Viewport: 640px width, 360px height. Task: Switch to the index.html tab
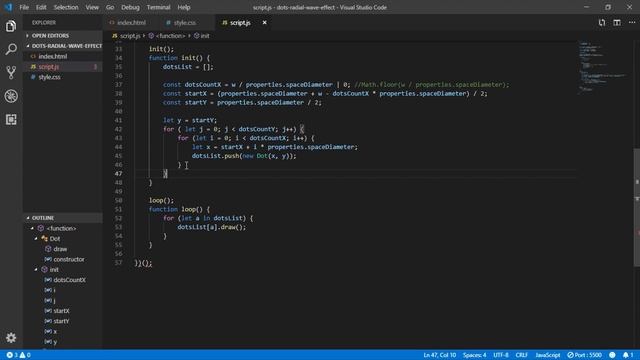click(x=131, y=22)
